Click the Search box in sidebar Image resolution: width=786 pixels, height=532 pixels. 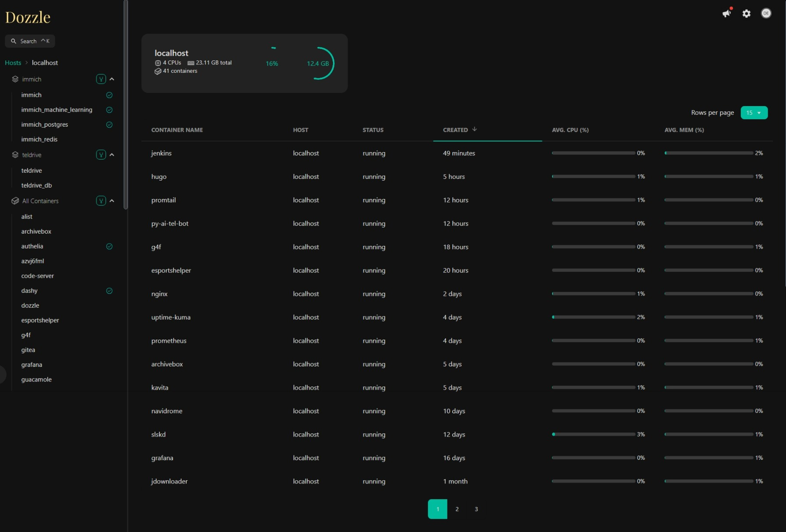click(x=30, y=41)
